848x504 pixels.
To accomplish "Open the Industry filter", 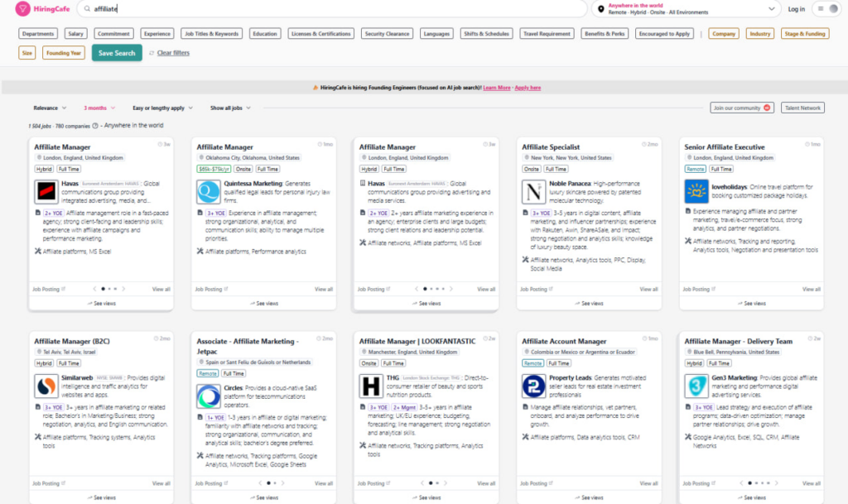I will (760, 33).
